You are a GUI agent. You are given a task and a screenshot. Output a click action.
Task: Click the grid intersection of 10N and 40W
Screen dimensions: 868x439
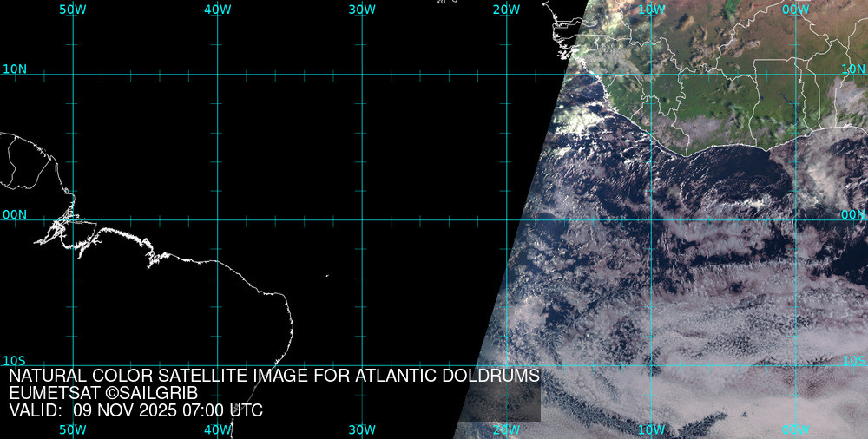(217, 74)
